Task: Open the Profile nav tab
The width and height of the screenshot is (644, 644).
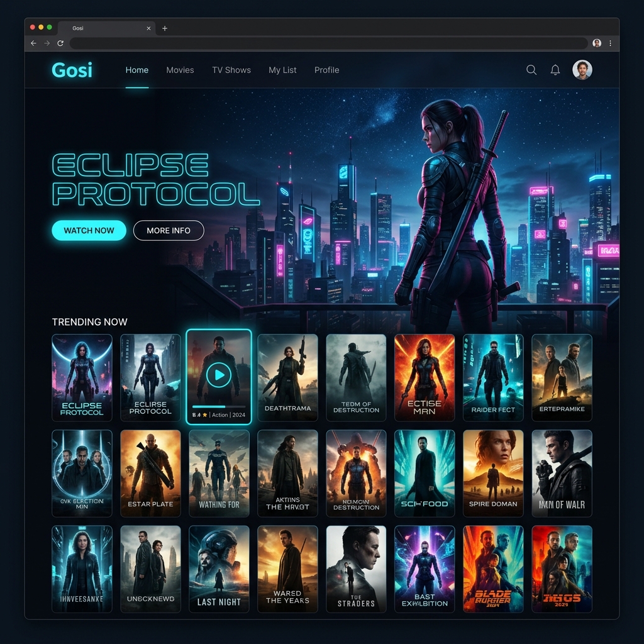Action: point(326,70)
